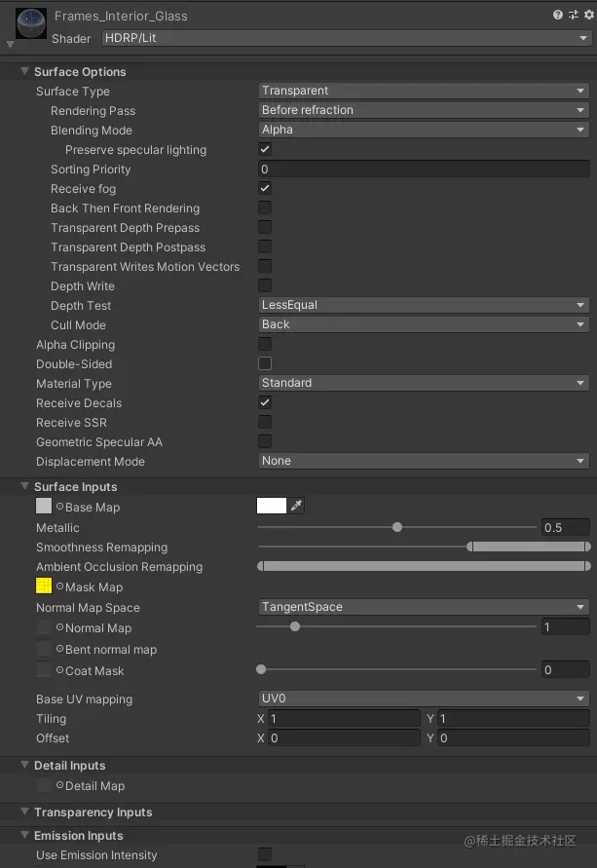Open Surface Type Transparent dropdown
The width and height of the screenshot is (597, 868).
pos(424,91)
